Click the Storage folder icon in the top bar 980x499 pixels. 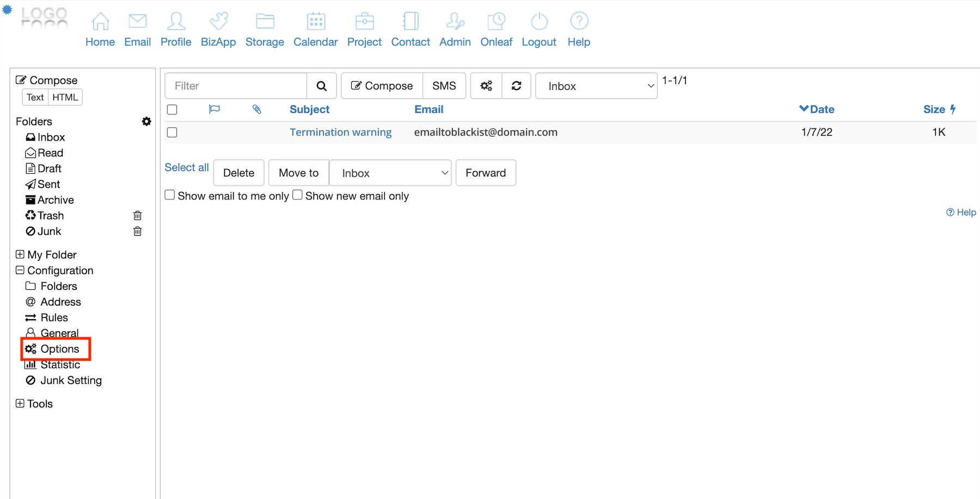pyautogui.click(x=265, y=22)
